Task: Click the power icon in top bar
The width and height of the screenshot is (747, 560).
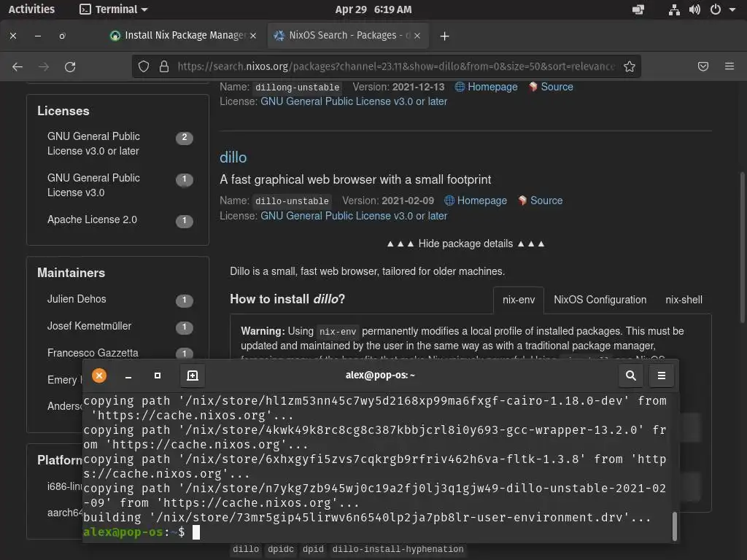Action: tap(716, 9)
